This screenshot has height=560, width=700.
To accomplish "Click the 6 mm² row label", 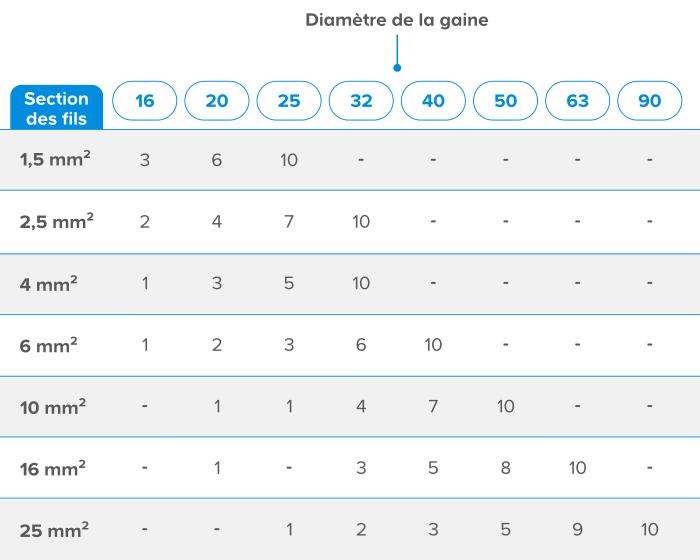I will coord(48,344).
